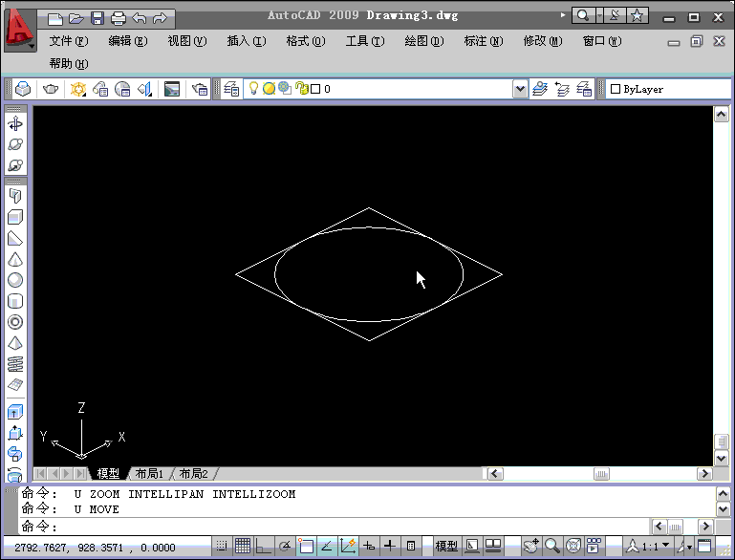Image resolution: width=735 pixels, height=560 pixels.
Task: Open the AutoCAD application menu browser
Action: (x=20, y=30)
